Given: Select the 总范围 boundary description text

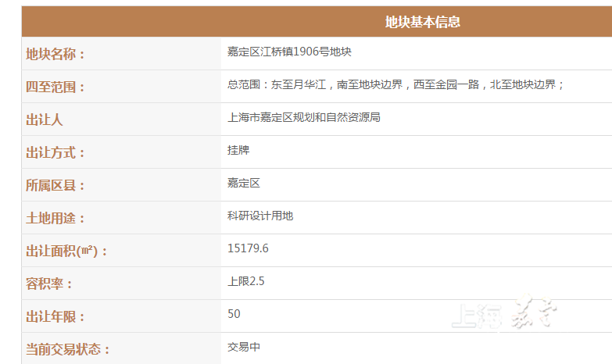Looking at the screenshot, I should (x=395, y=84).
